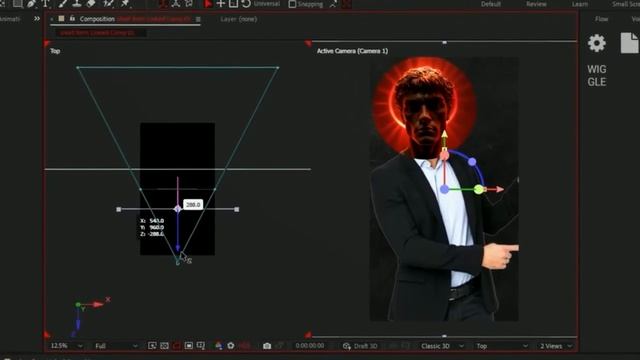Select the Roto Brush tool

tap(109, 4)
